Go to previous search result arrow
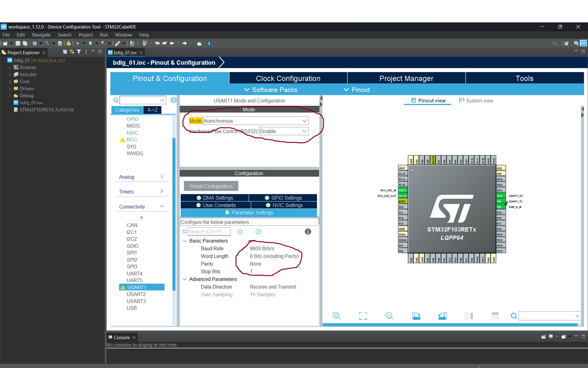Image resolution: width=588 pixels, height=368 pixels. (x=240, y=232)
